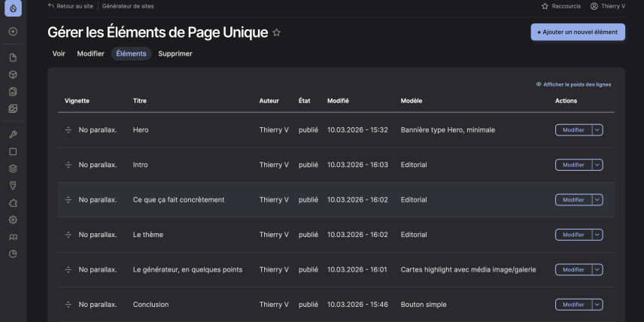Click the drag handle of Le thème row

pyautogui.click(x=68, y=235)
